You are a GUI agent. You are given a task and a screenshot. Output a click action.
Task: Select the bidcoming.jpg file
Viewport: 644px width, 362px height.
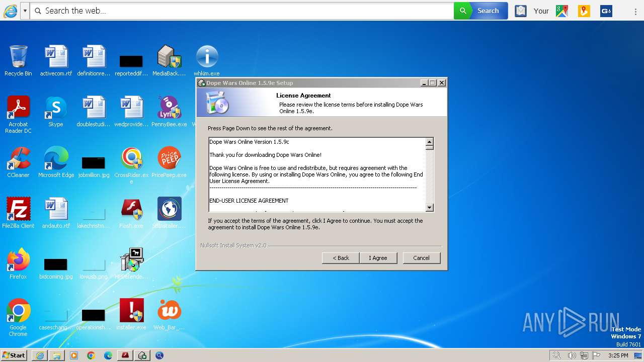pyautogui.click(x=56, y=269)
